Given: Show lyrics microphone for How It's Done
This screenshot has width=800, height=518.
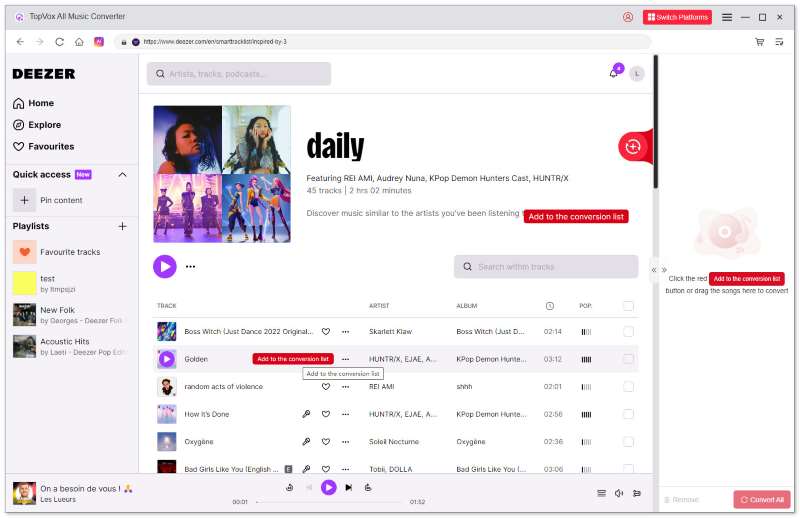Looking at the screenshot, I should point(306,414).
